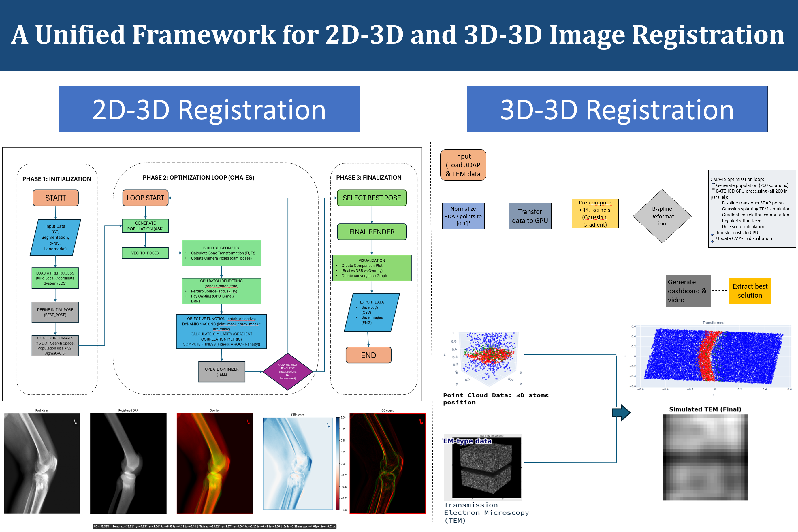Click the FINAL RENDER green box
The width and height of the screenshot is (798, 532).
(x=372, y=232)
